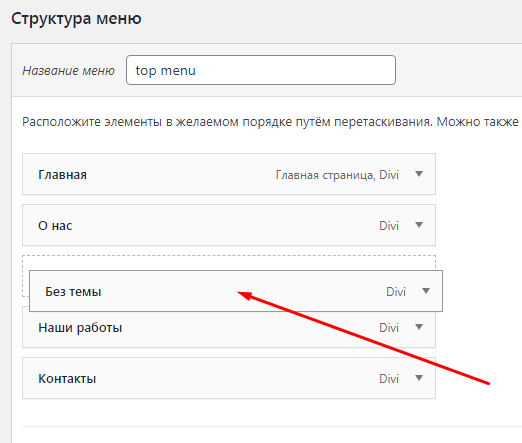Click the menu name field containing top menu

[x=261, y=70]
